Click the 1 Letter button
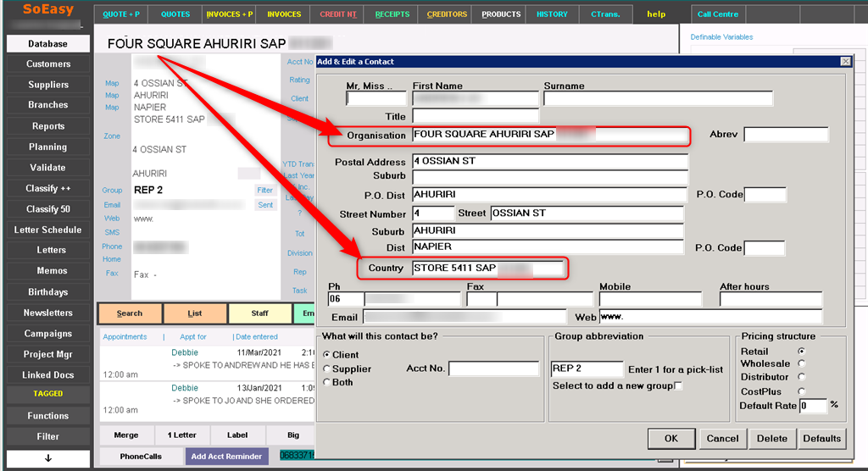Viewport: 868px width, 471px height. click(182, 435)
